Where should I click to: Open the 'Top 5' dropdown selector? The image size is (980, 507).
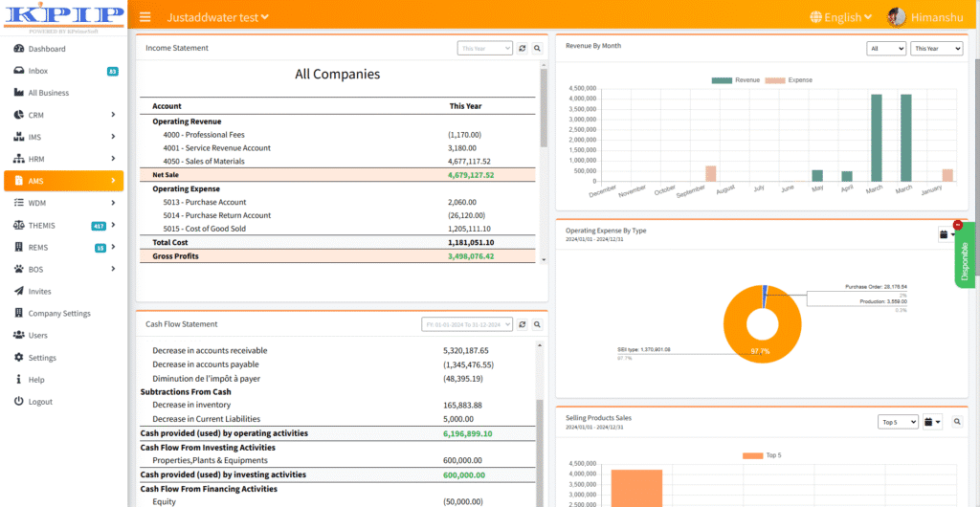tap(898, 422)
